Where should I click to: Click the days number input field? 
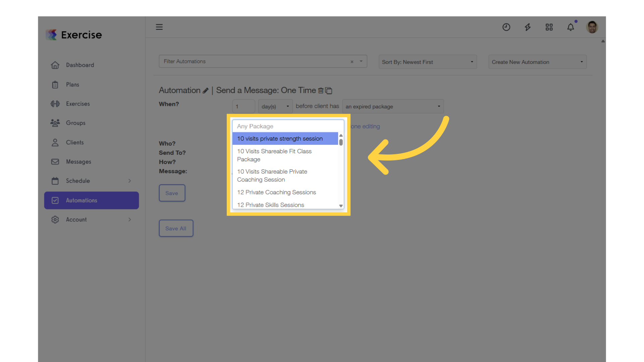coord(244,107)
